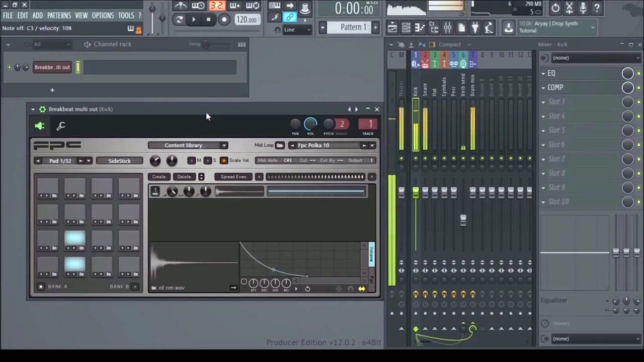Screen dimensions: 644x362
Task: Open the PATTERNS menu
Action: 59,16
